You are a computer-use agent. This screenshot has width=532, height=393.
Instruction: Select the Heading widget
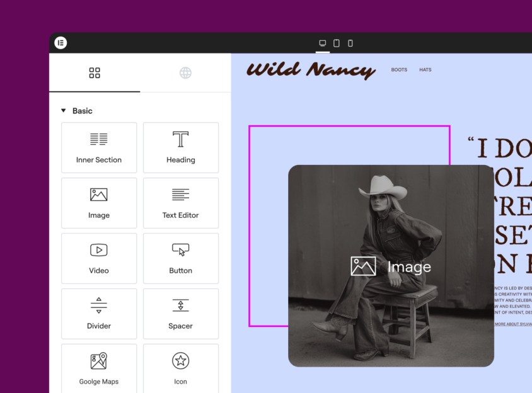[x=181, y=147]
